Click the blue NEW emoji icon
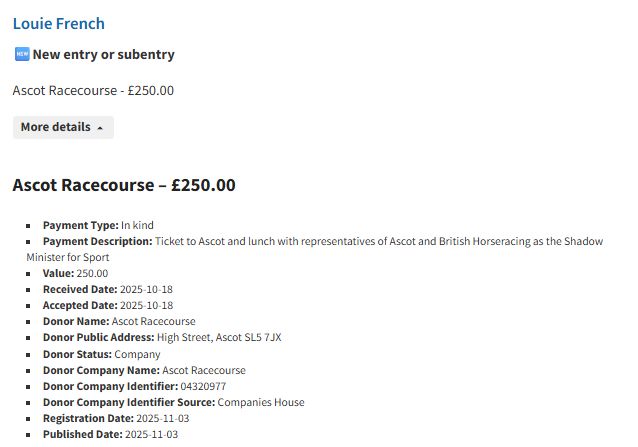The height and width of the screenshot is (447, 638). point(21,54)
